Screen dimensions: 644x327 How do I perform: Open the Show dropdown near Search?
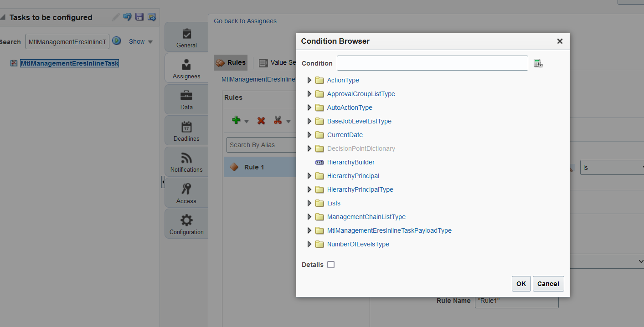click(140, 41)
